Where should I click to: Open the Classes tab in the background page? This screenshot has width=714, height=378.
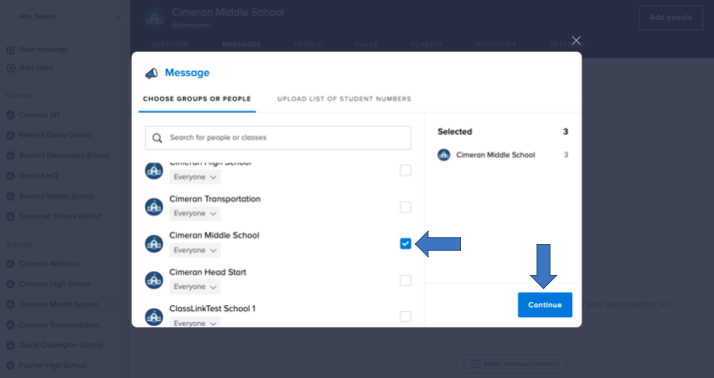click(427, 45)
